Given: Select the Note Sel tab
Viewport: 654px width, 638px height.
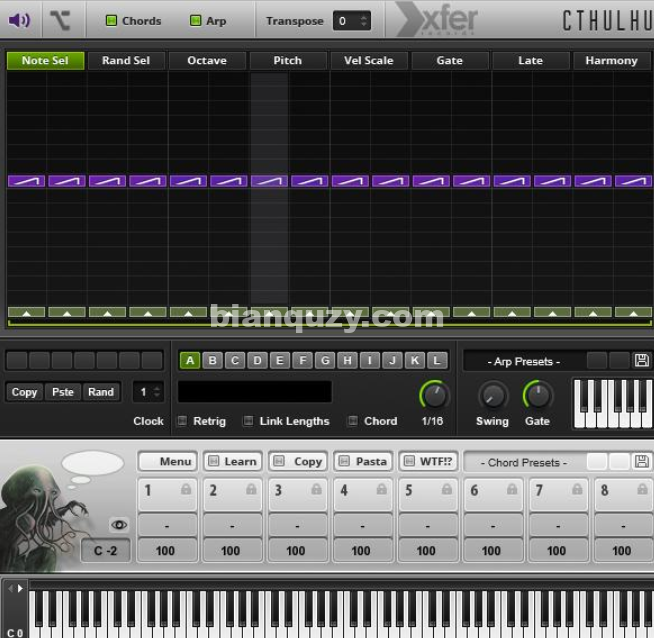Looking at the screenshot, I should [45, 60].
